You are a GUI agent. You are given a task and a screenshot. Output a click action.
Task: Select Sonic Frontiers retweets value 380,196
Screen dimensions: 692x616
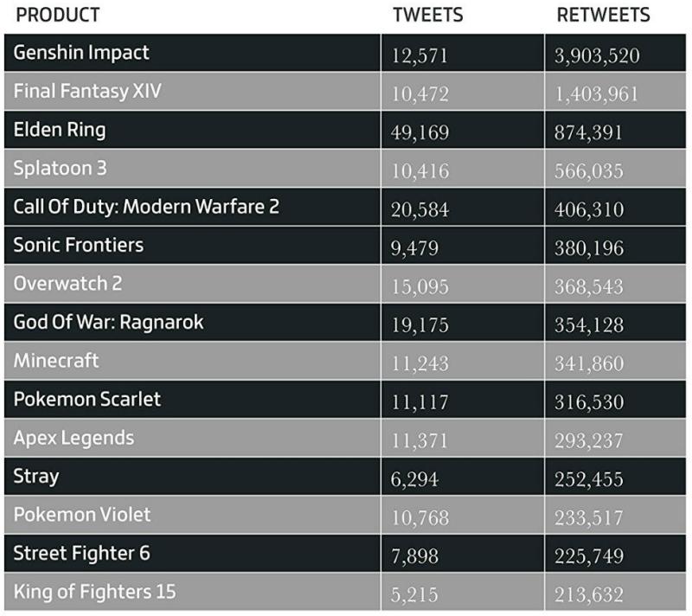[589, 247]
